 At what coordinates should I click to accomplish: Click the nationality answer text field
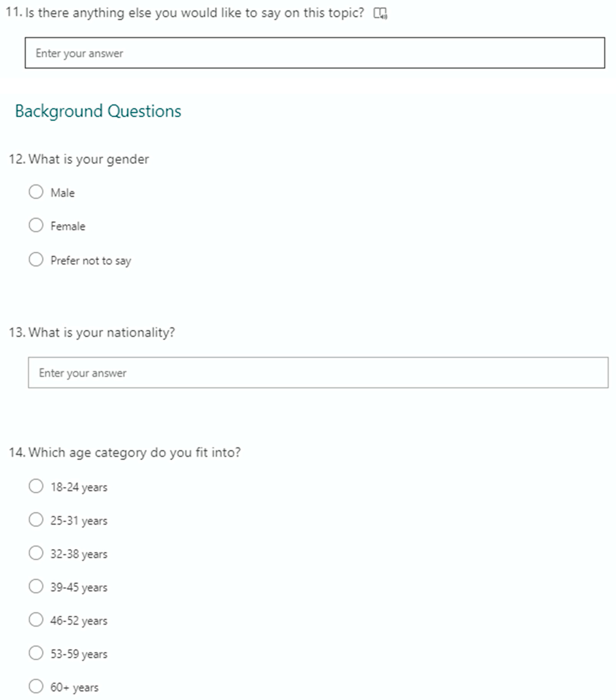[318, 373]
